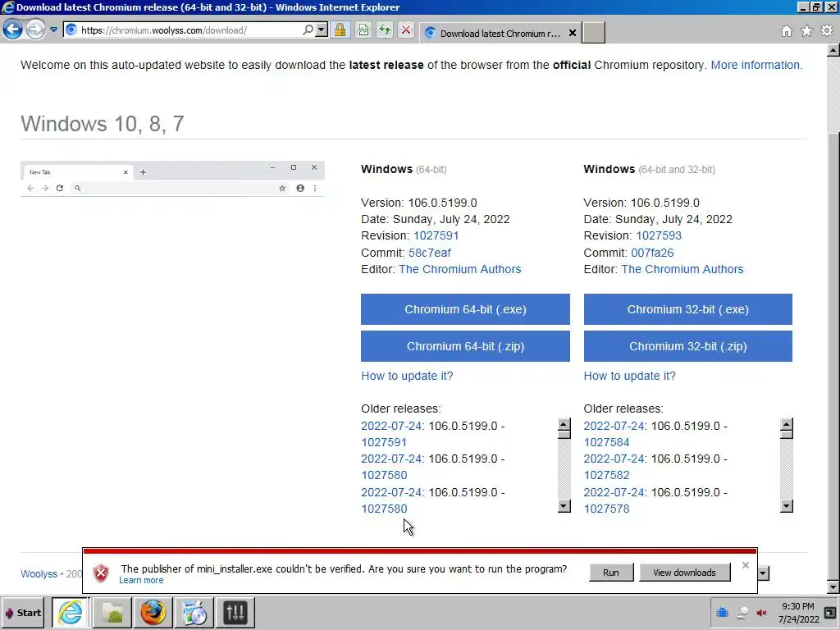Viewport: 840px width, 630px height.
Task: Open favorites with the star icon
Action: click(x=806, y=31)
